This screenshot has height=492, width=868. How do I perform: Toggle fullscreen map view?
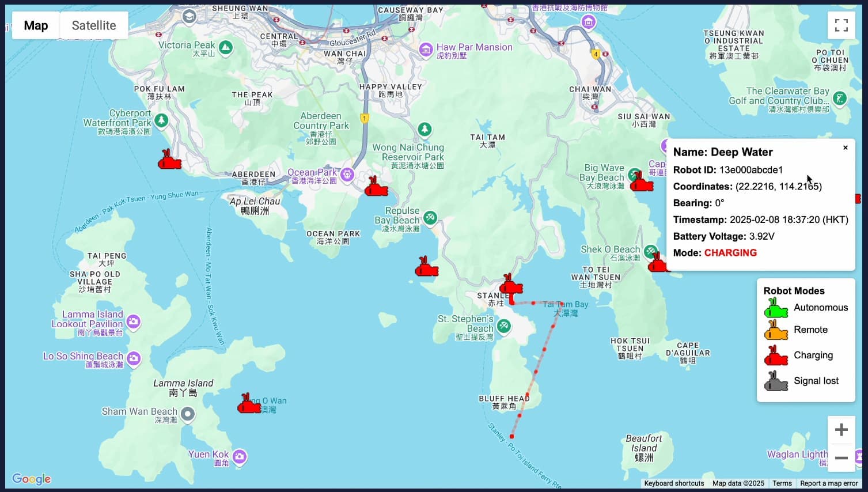click(x=841, y=25)
